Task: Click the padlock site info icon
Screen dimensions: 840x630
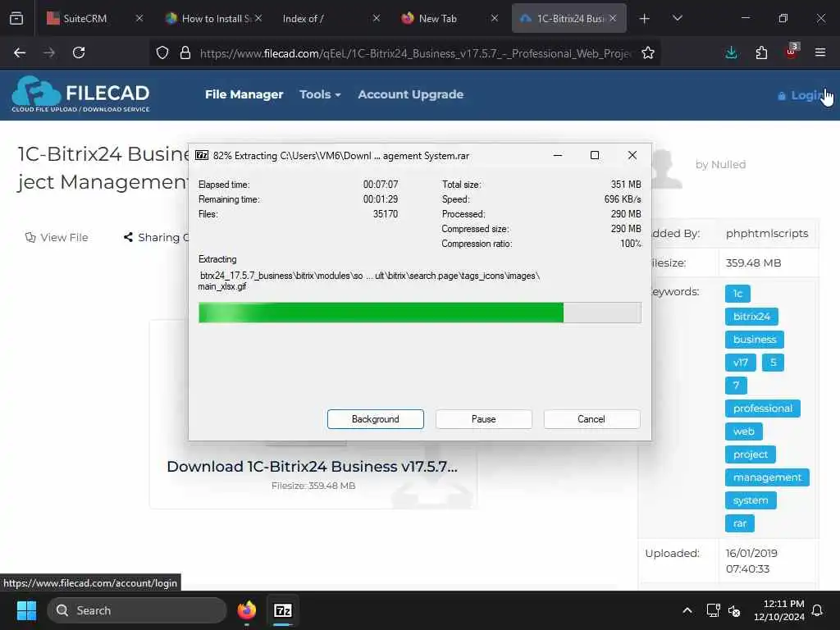Action: coord(185,52)
